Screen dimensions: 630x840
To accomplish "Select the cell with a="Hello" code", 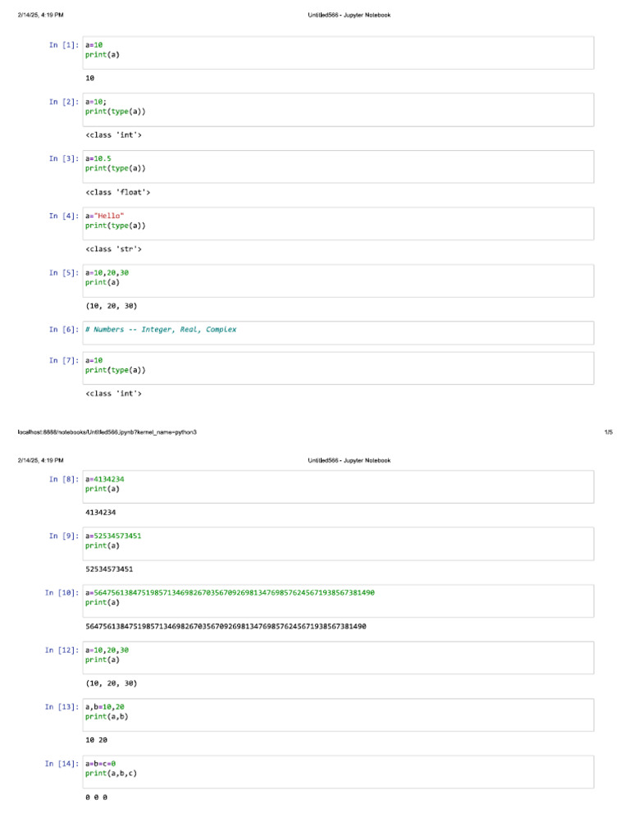I will pyautogui.click(x=337, y=223).
